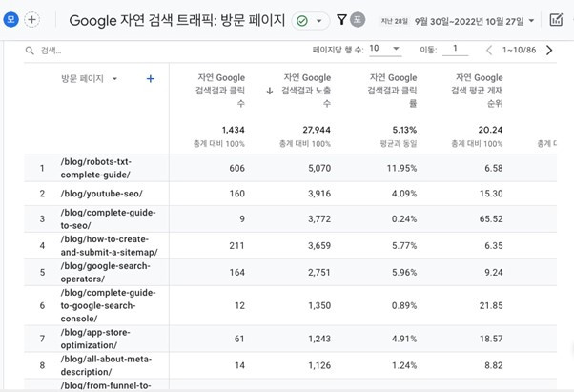Open the dropdown next to green check
The width and height of the screenshot is (574, 392).
tap(318, 21)
